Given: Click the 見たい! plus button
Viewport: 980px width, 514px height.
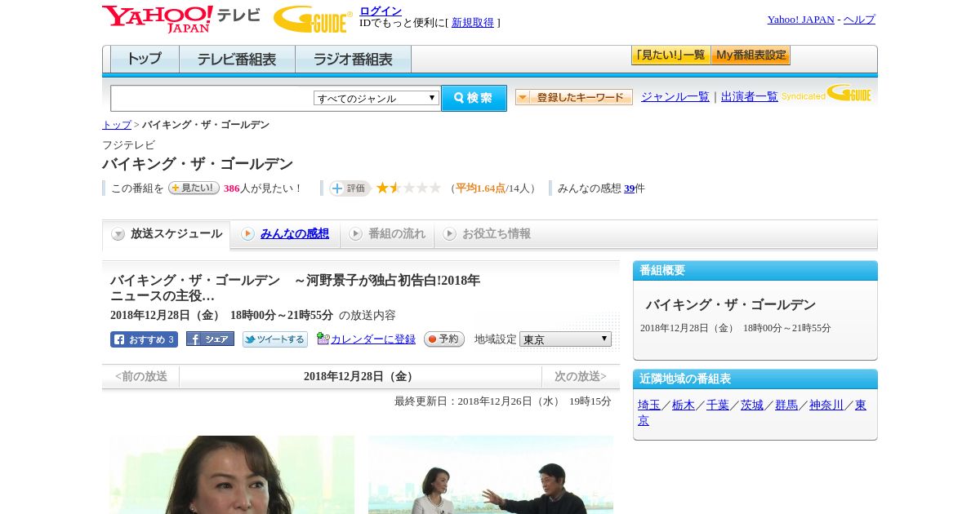Looking at the screenshot, I should (194, 188).
